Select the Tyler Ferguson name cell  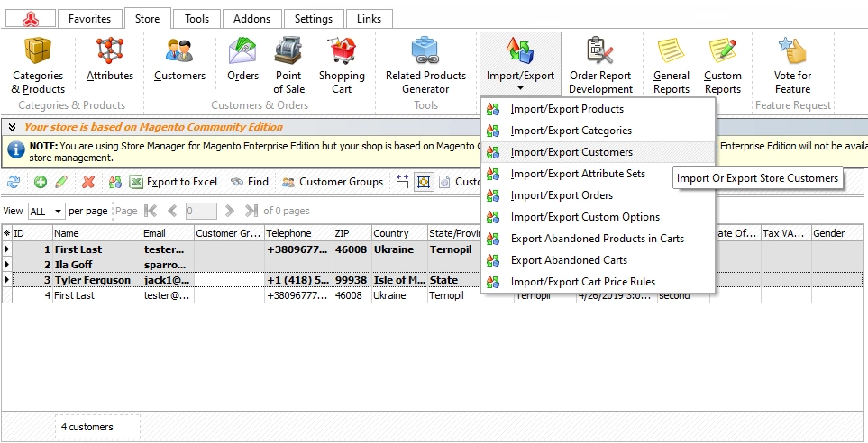[x=97, y=280]
